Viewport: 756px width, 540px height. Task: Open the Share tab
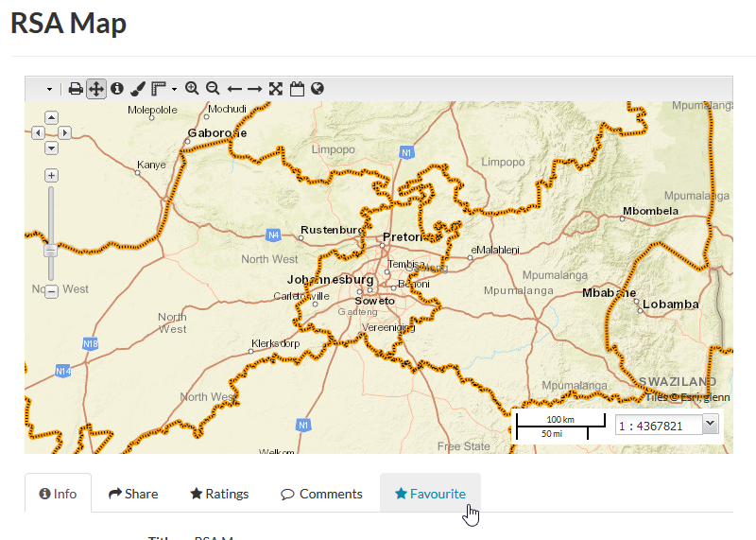[x=133, y=494]
